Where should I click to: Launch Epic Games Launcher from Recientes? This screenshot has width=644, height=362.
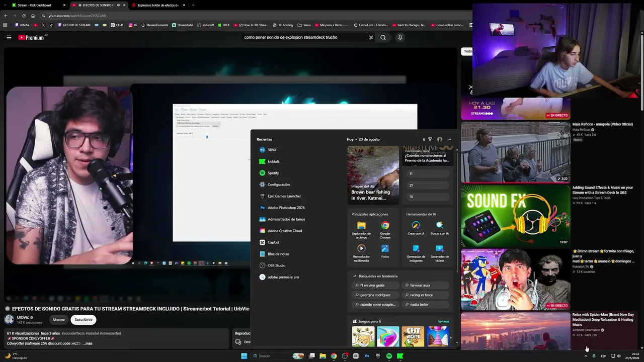[x=280, y=196]
